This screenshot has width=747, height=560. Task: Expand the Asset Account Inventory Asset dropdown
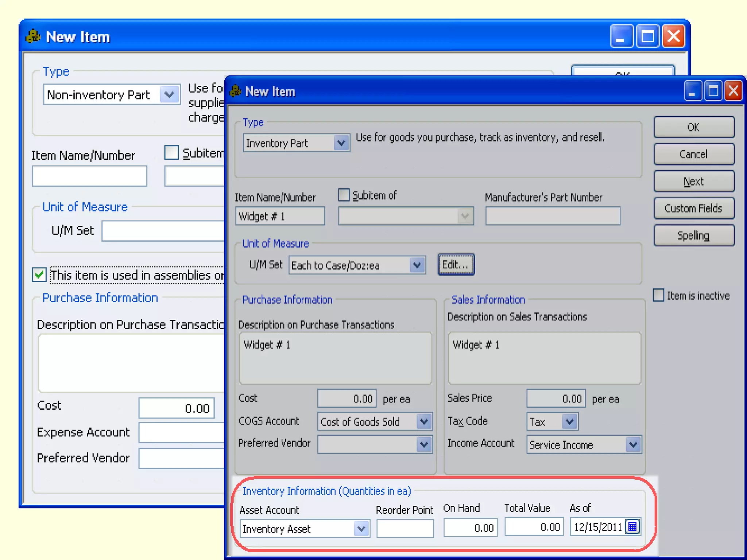click(361, 529)
